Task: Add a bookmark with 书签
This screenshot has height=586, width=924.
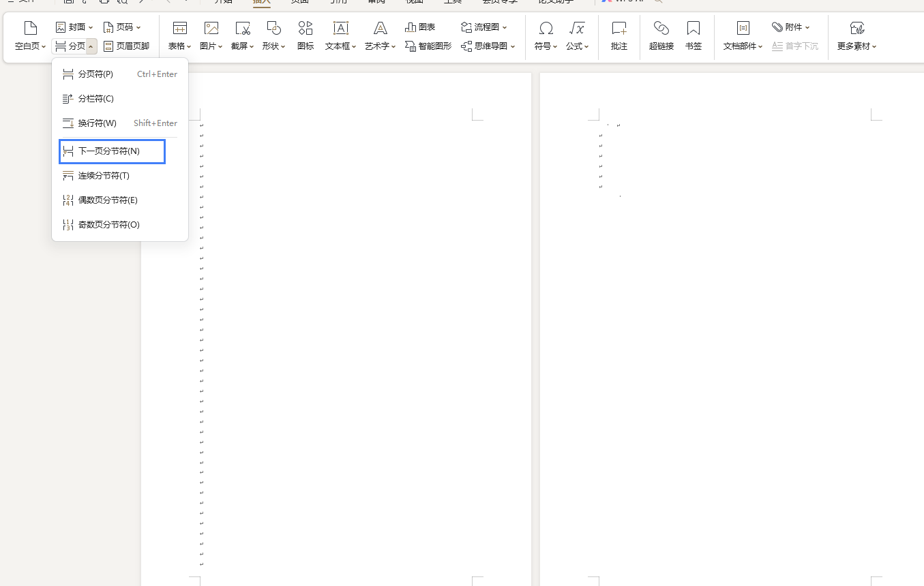Action: tap(694, 35)
